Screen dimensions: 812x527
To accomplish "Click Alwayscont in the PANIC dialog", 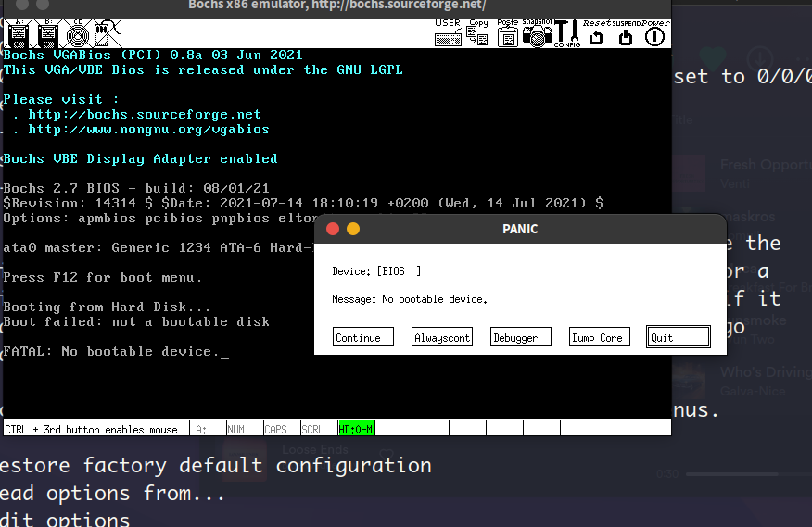I will 442,337.
